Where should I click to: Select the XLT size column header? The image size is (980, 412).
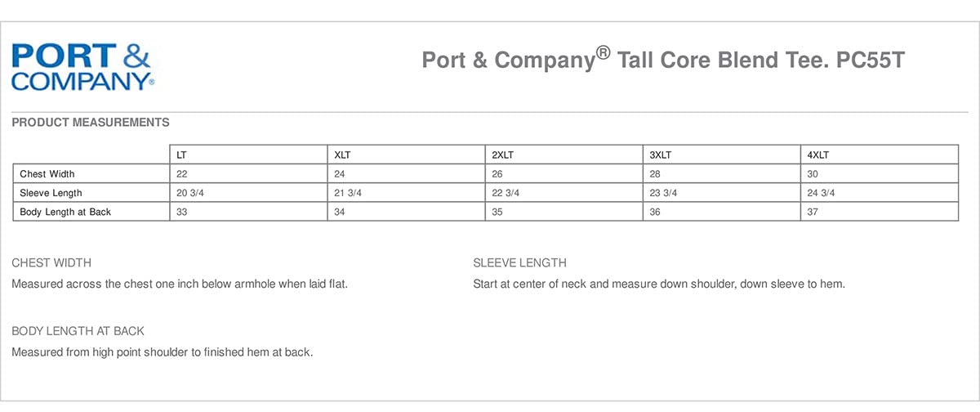pos(342,154)
